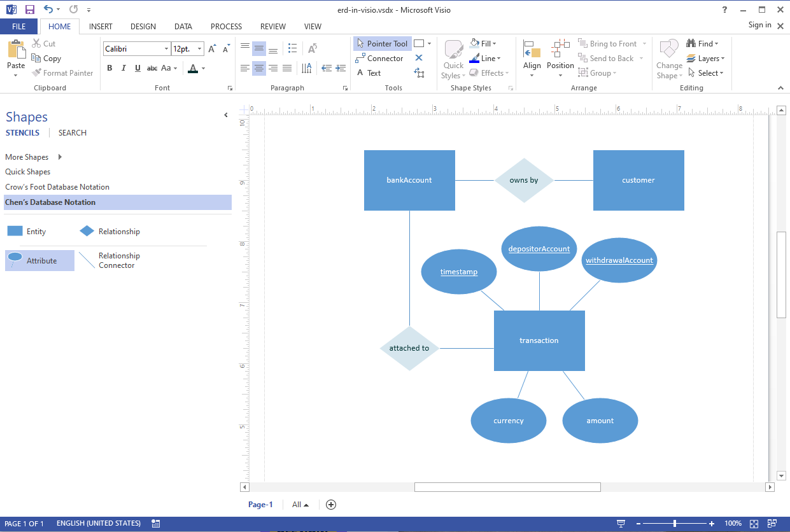Open the FILE menu

pyautogui.click(x=18, y=27)
